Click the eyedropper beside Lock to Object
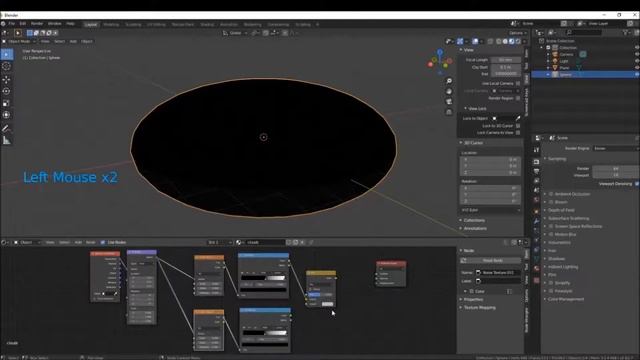The image size is (640, 360). point(518,118)
